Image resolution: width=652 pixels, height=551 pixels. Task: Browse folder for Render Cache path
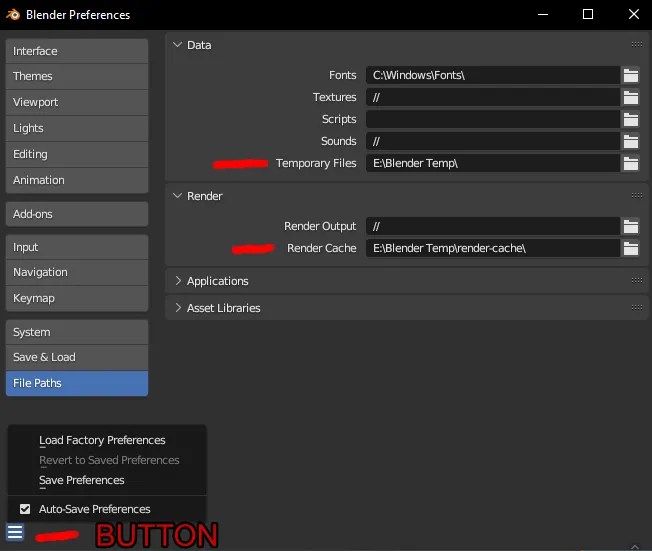coord(630,248)
